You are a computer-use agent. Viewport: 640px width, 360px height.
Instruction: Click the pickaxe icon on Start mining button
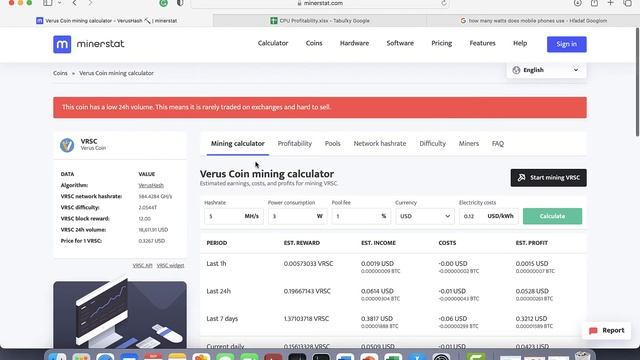click(521, 178)
